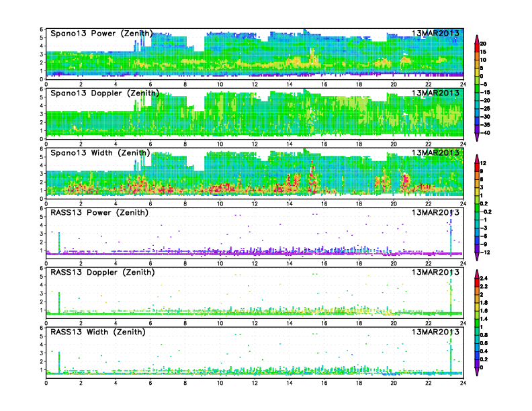Click the "RASS13 Width (Zenith)" panel title
This screenshot has width=532, height=411.
coord(98,332)
